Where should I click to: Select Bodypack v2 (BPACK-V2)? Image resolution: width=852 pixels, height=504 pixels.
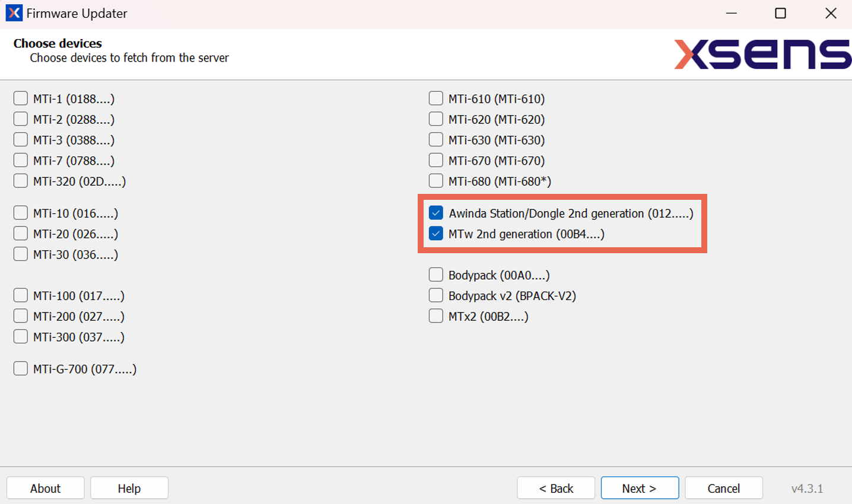(435, 295)
